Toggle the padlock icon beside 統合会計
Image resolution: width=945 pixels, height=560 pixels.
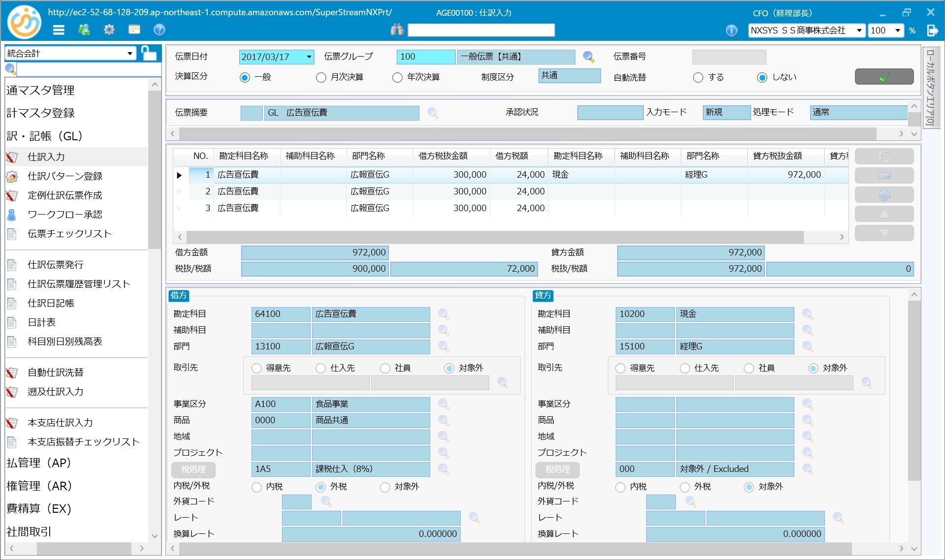point(149,53)
